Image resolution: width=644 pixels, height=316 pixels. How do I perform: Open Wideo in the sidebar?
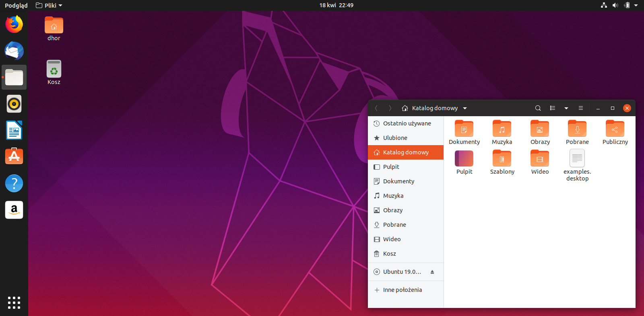tap(406, 239)
